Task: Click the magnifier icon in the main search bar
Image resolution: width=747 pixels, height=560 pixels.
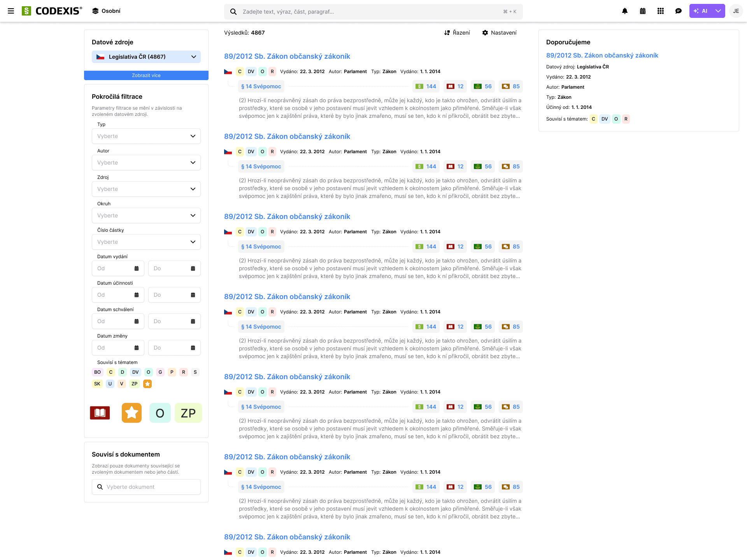Action: click(233, 12)
